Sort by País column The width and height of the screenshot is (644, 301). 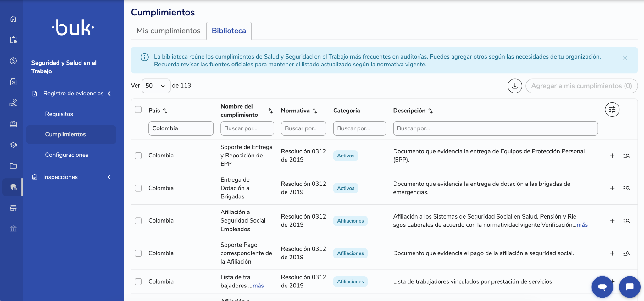(165, 111)
